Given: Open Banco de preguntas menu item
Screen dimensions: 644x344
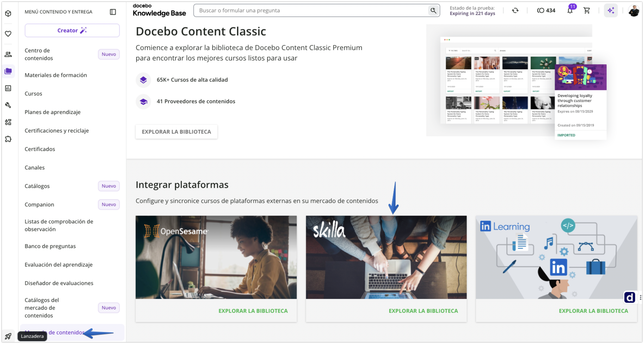Looking at the screenshot, I should (x=50, y=246).
